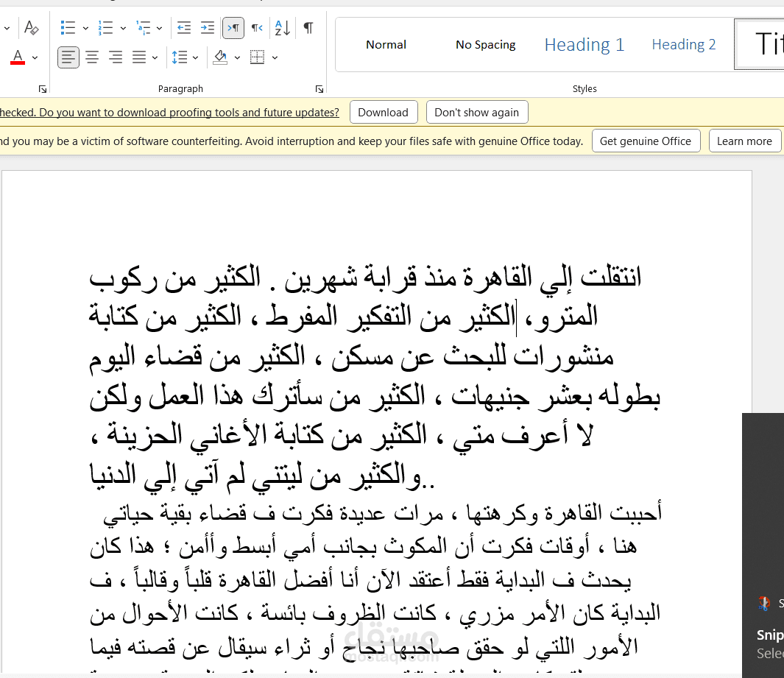Open proofing tools download question link
The width and height of the screenshot is (784, 678).
point(169,113)
